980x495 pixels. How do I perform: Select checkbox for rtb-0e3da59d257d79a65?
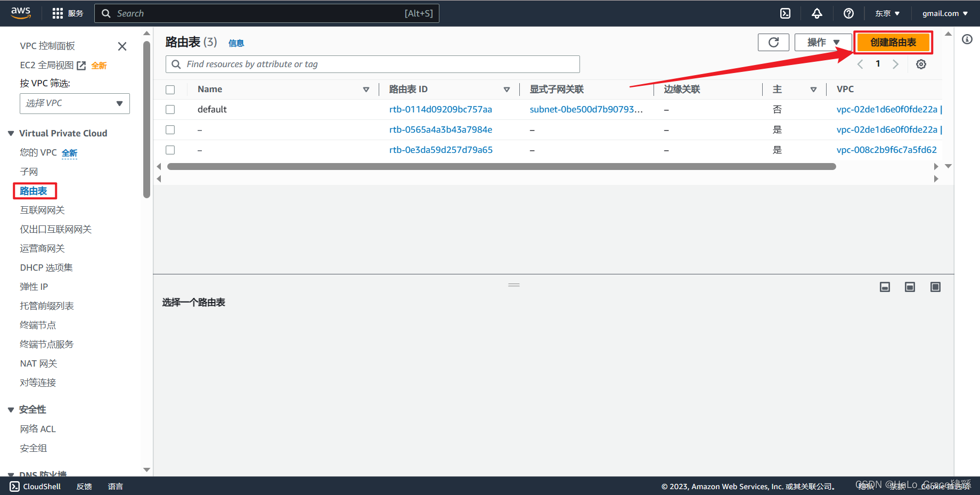(x=170, y=150)
